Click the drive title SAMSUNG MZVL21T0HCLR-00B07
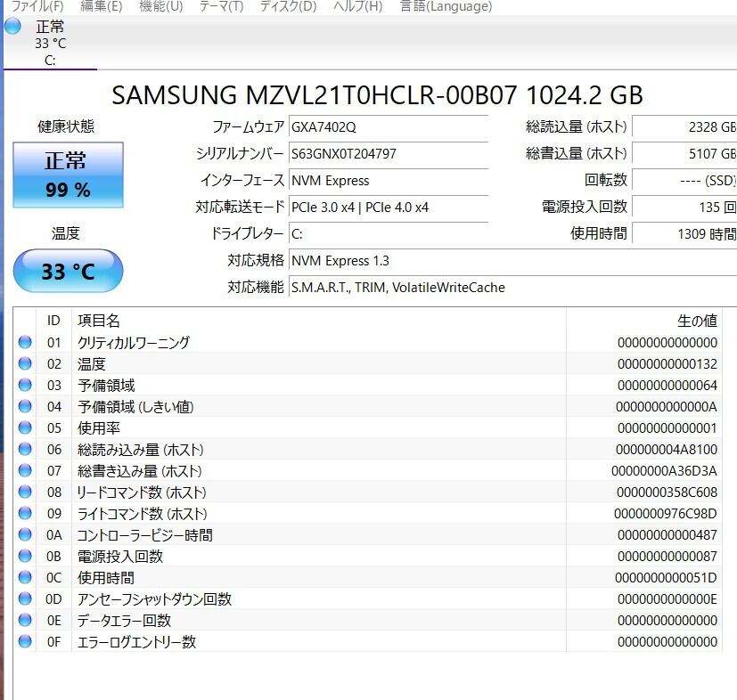 (314, 95)
